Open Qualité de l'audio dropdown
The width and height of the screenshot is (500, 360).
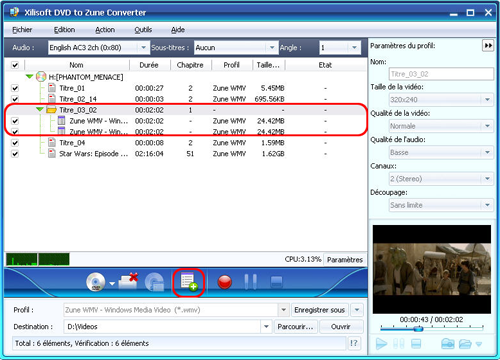pyautogui.click(x=487, y=152)
